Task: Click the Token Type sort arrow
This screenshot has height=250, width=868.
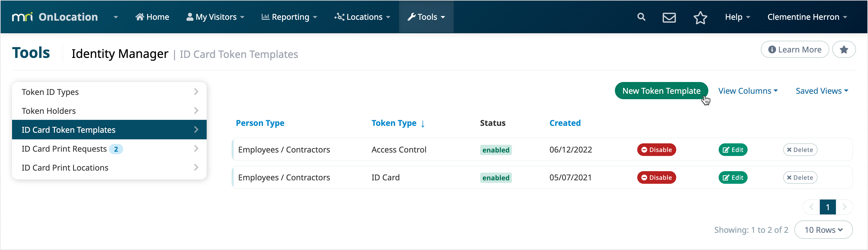Action: point(423,124)
